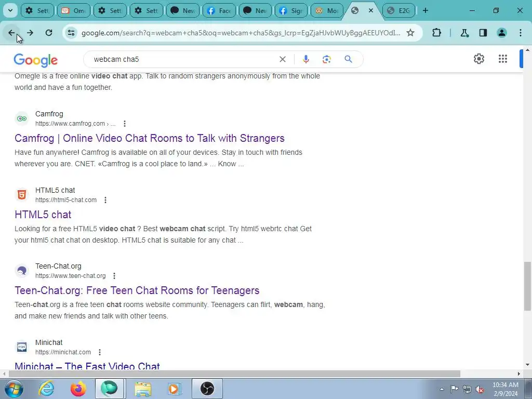Click the Teen-Chat.org site favicon
This screenshot has width=532, height=399.
[22, 271]
